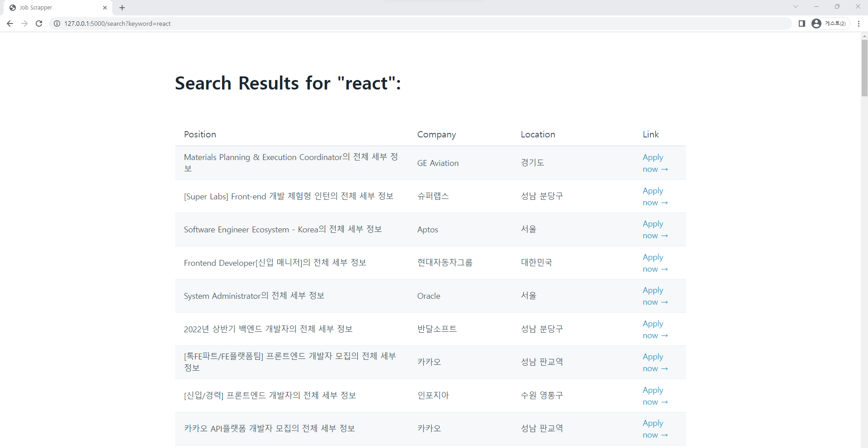Click 경기도 location cell
The height and width of the screenshot is (448, 868).
532,163
